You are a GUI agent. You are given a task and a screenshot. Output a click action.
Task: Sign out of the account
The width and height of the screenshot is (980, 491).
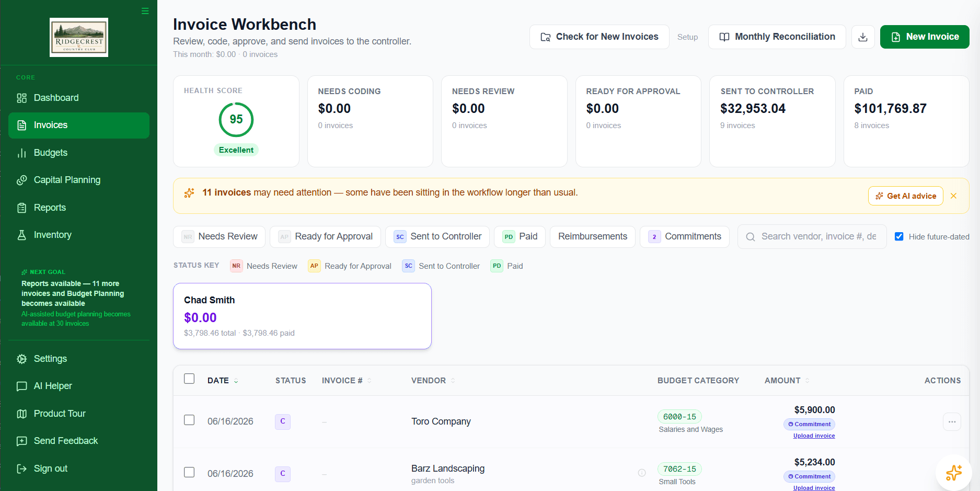(79, 469)
